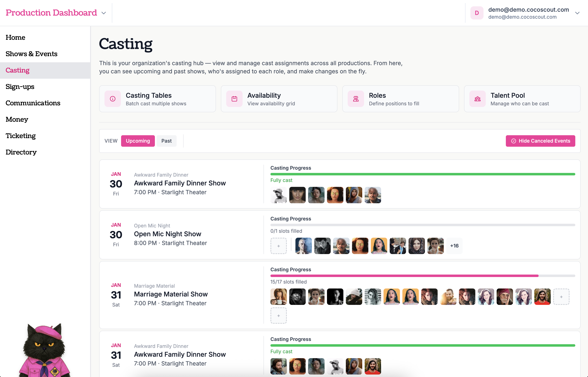Click first cast photo in Jan 30 Awkward Family Dinner
588x377 pixels.
[x=279, y=195]
